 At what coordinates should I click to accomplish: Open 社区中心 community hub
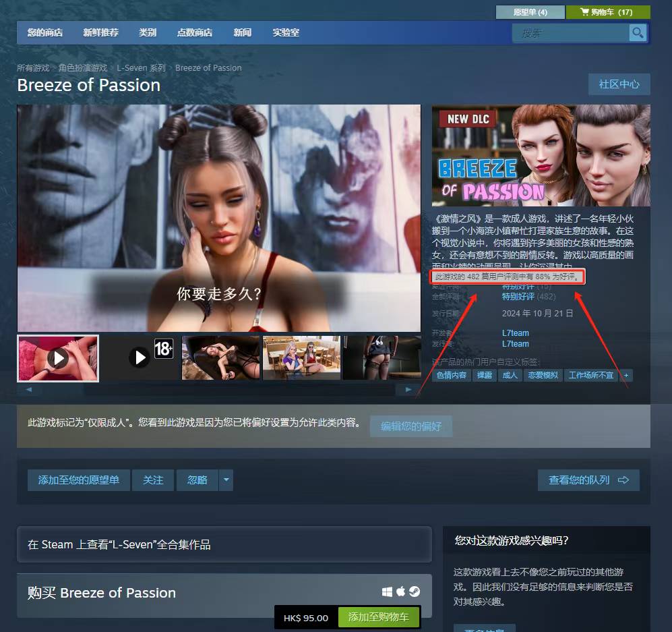(619, 84)
